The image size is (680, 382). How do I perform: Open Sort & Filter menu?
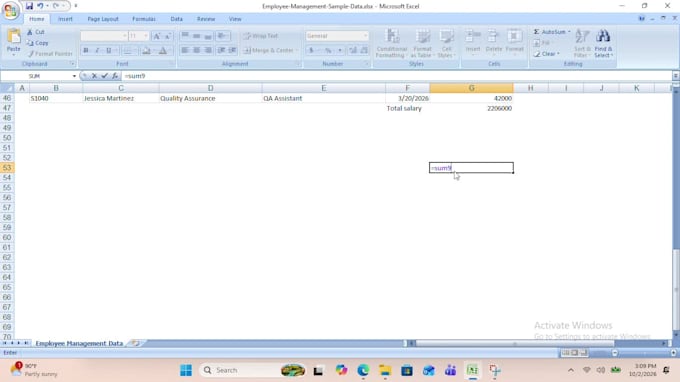tap(582, 43)
